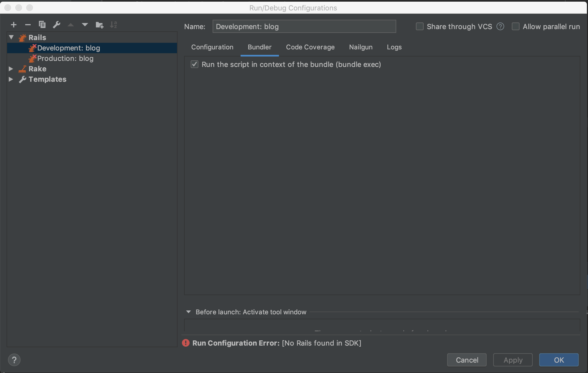Click the Remove Configuration minus icon
Image resolution: width=588 pixels, height=373 pixels.
point(28,25)
